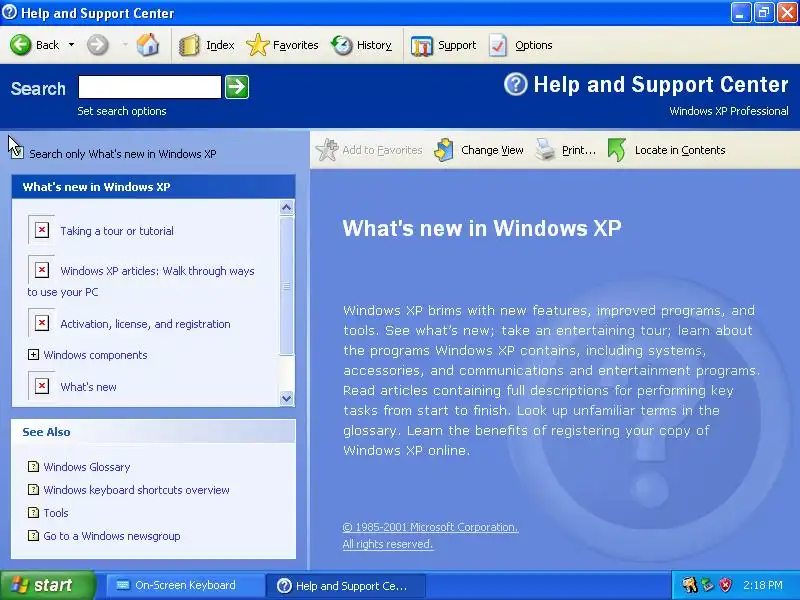Open the Index book icon

[x=189, y=45]
